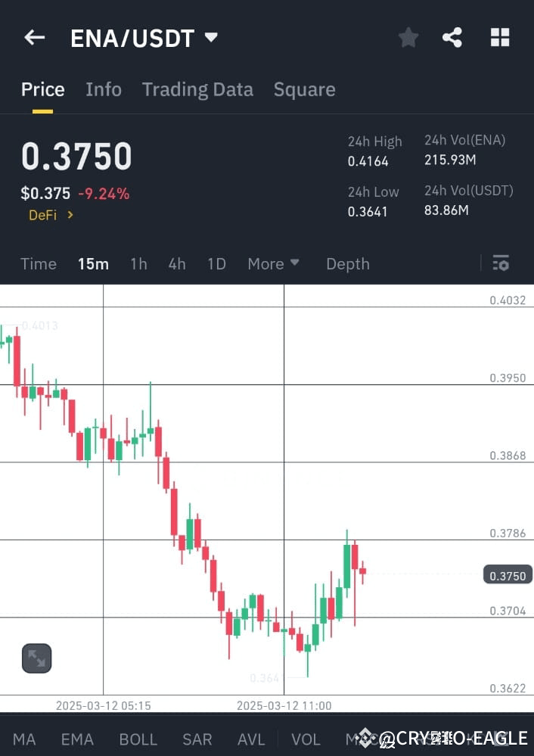
Task: Add ENA/USDT to favorites via star icon
Action: pyautogui.click(x=408, y=36)
